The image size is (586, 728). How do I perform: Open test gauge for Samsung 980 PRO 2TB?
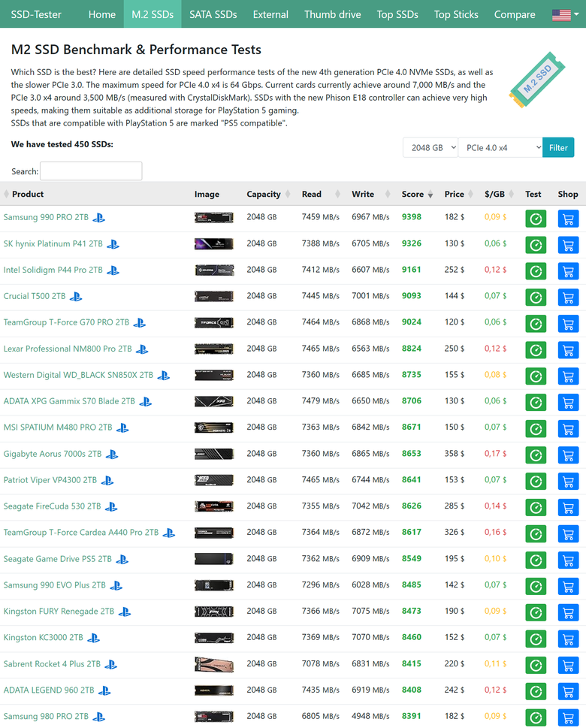click(x=536, y=717)
